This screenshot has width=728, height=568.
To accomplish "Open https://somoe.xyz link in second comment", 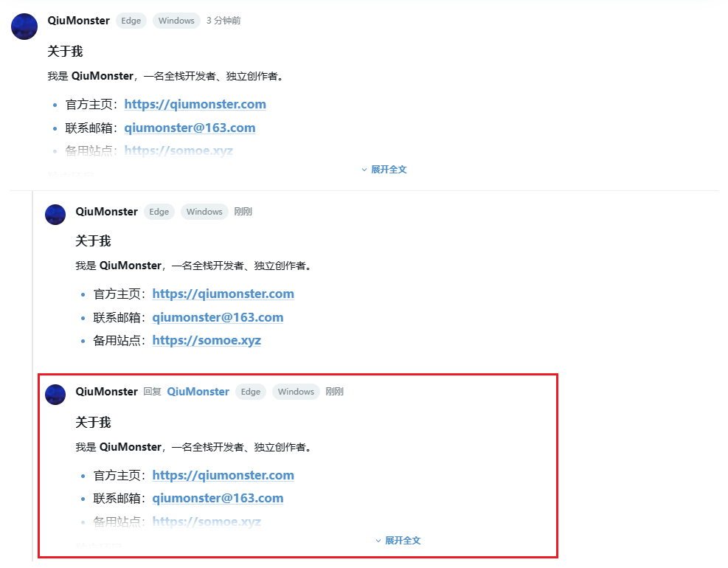I will pos(206,340).
